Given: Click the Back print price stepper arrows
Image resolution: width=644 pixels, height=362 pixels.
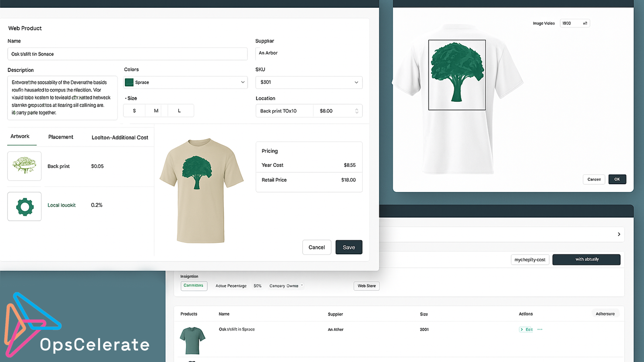Looking at the screenshot, I should click(357, 111).
